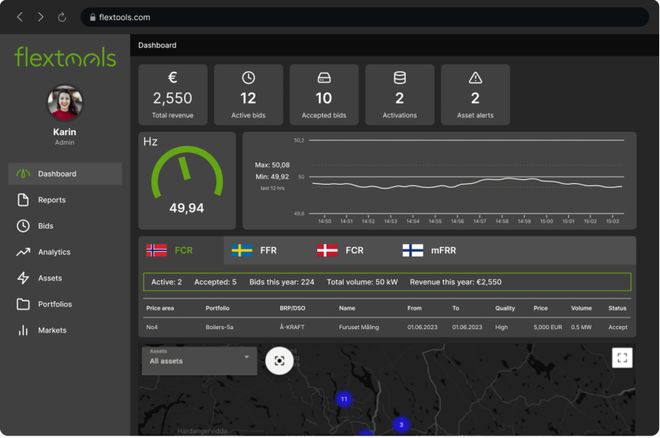This screenshot has width=660, height=438.
Task: Open Bids via the clock icon
Action: click(x=23, y=226)
